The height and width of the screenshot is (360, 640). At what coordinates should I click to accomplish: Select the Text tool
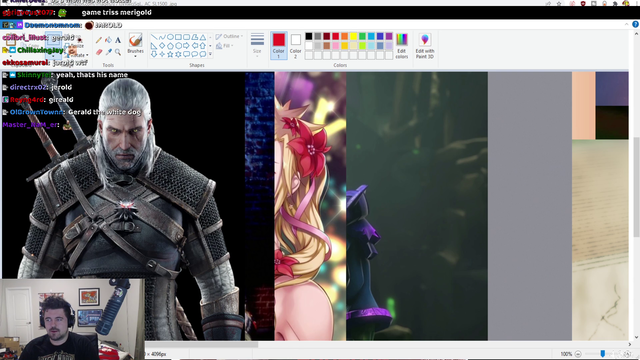tap(118, 40)
